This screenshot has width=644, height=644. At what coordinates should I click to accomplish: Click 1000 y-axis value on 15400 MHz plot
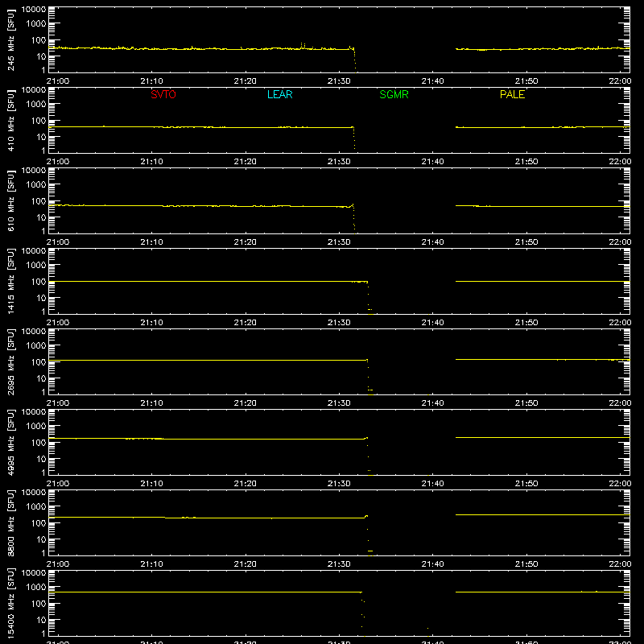coord(36,588)
